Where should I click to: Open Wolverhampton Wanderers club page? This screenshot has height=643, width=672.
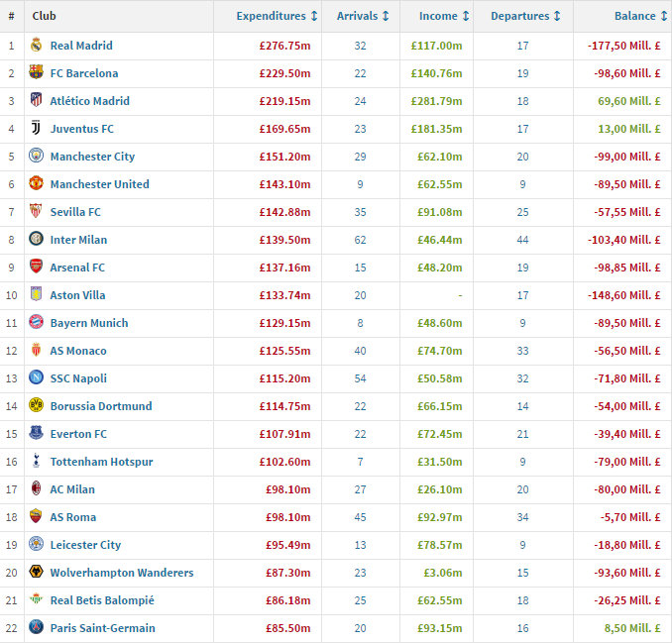pyautogui.click(x=122, y=573)
